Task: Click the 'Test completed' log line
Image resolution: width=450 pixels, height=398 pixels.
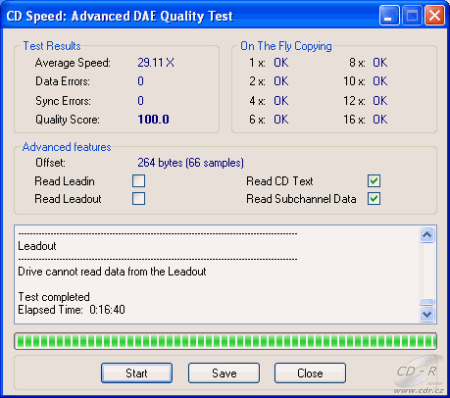Action: pyautogui.click(x=54, y=297)
